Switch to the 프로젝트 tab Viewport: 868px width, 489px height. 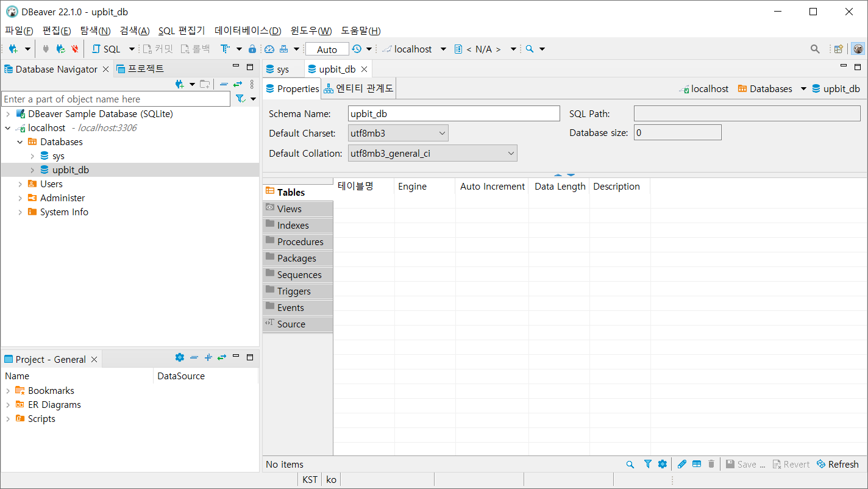[140, 69]
